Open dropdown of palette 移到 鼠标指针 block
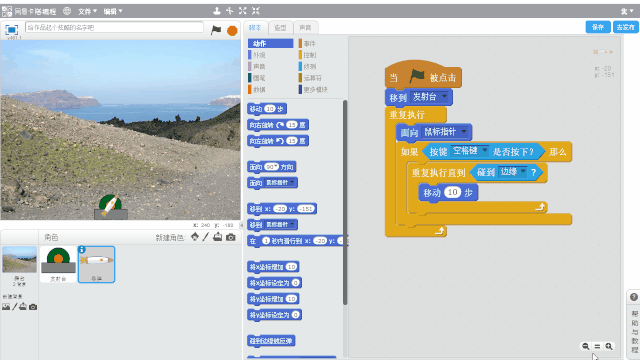 [x=292, y=224]
